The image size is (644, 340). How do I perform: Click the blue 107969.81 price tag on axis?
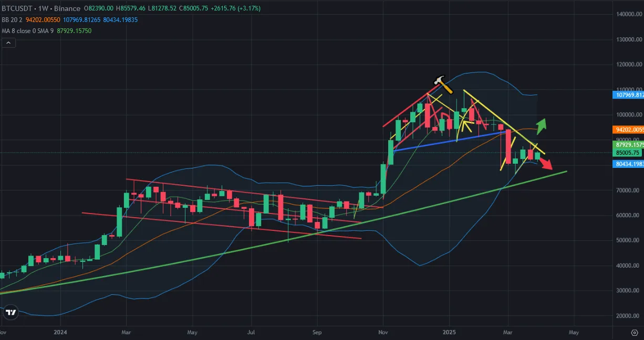628,95
